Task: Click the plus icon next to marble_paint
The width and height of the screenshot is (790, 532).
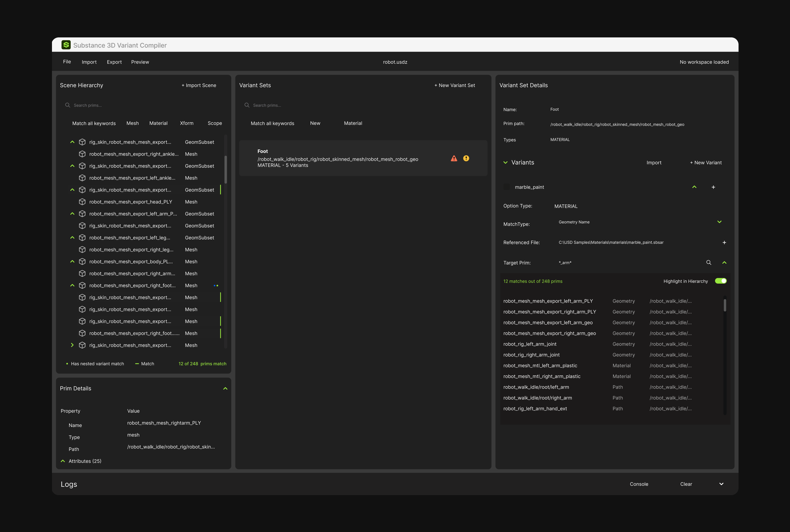Action: pyautogui.click(x=713, y=187)
